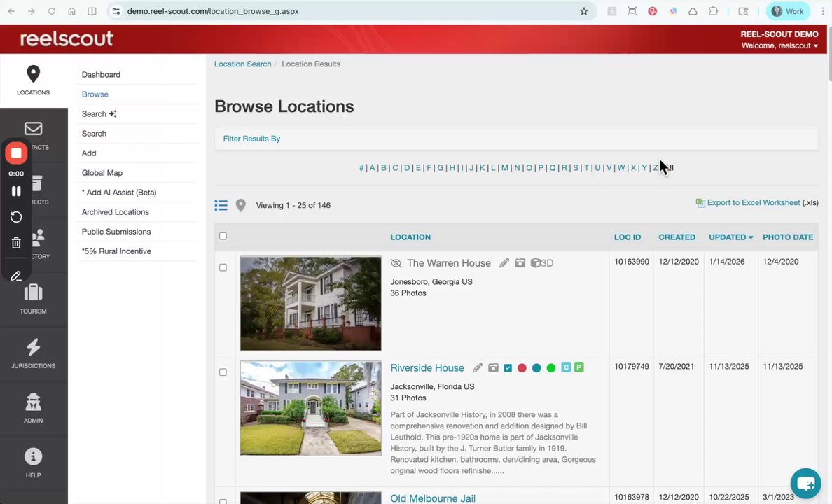
Task: Click the red color dot on Riverside House
Action: coord(522,368)
